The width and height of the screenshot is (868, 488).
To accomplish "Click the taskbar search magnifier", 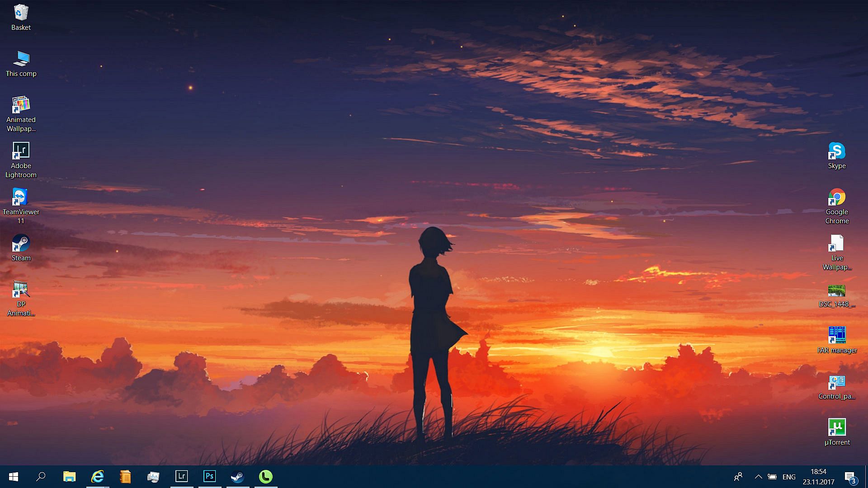I will coord(41,477).
